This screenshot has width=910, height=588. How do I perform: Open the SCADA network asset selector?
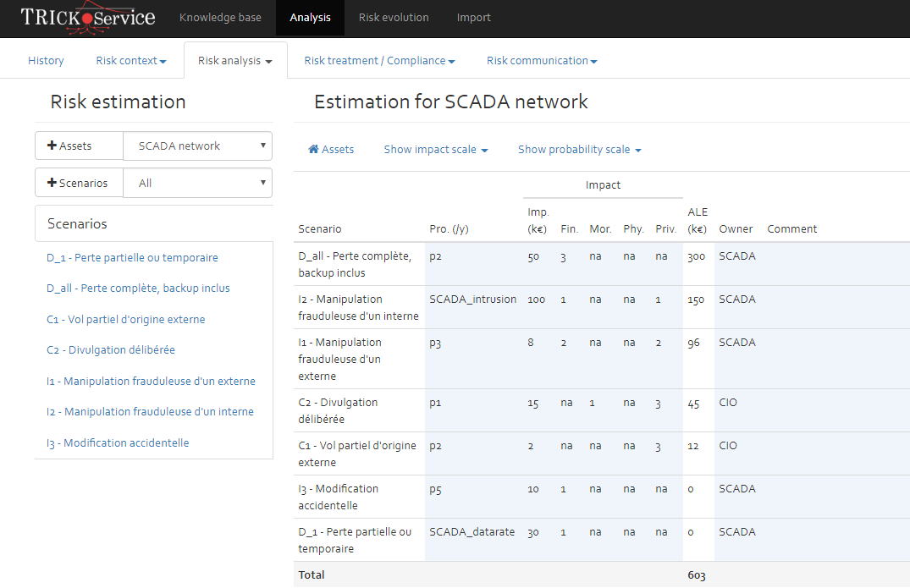(198, 146)
